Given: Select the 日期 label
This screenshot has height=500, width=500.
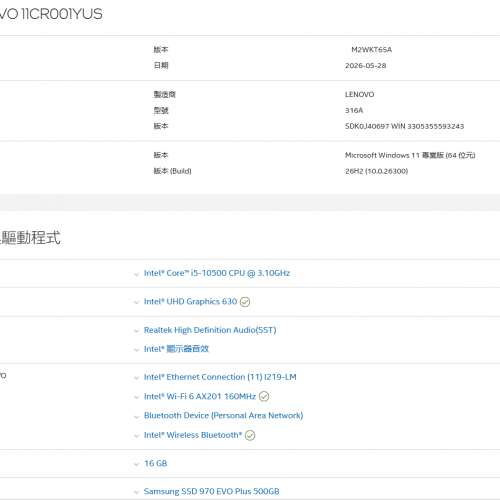Looking at the screenshot, I should point(161,65).
